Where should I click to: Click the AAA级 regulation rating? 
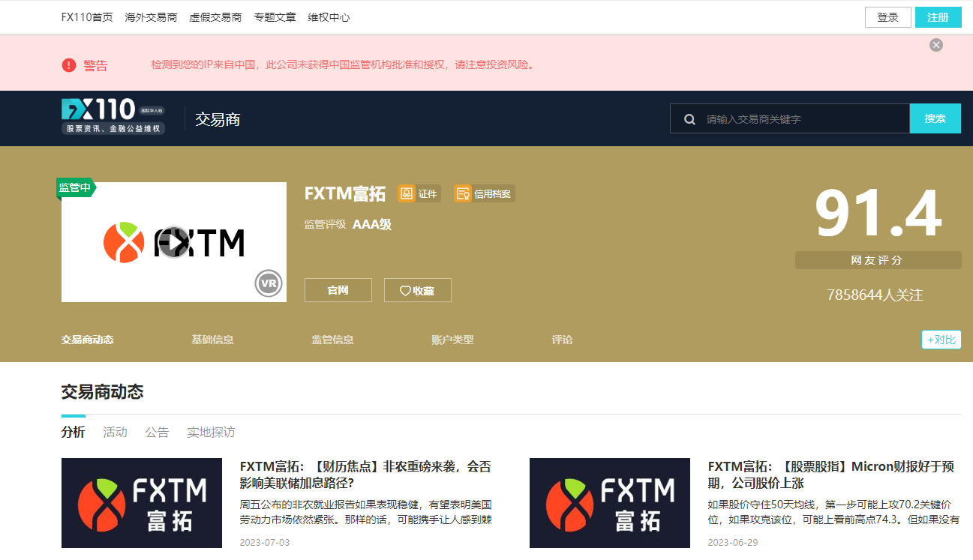pyautogui.click(x=372, y=224)
